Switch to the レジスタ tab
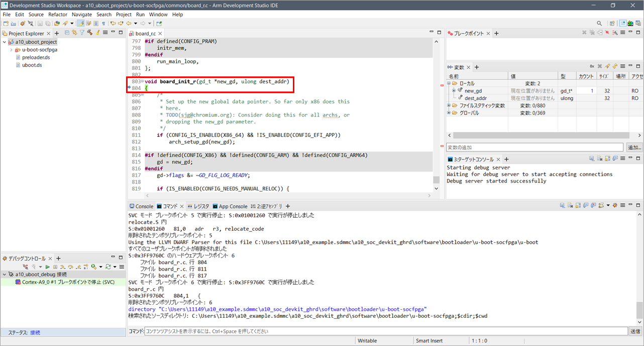644x346 pixels. click(197, 206)
